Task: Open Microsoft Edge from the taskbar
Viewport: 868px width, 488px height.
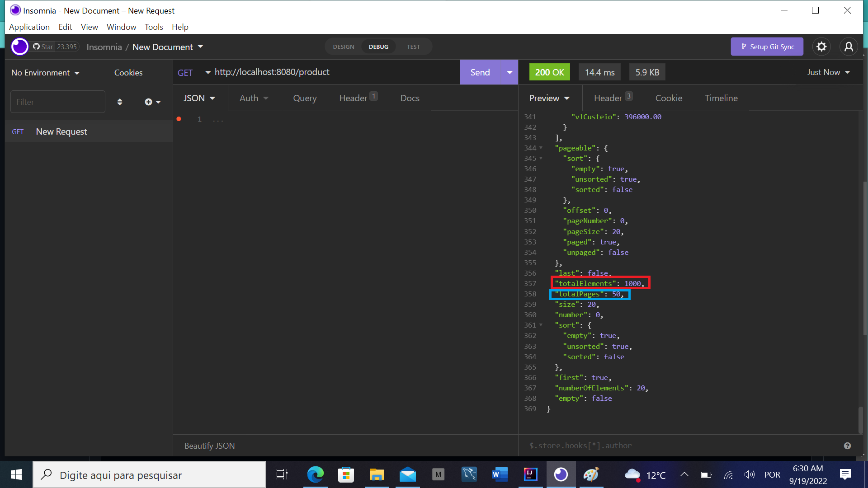Action: pyautogui.click(x=315, y=474)
